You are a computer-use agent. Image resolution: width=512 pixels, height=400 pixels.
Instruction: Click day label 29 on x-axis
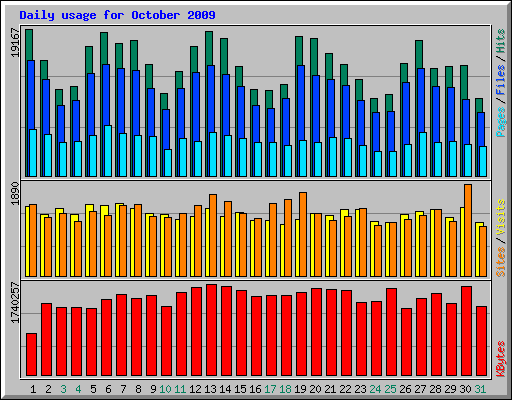tap(450, 389)
